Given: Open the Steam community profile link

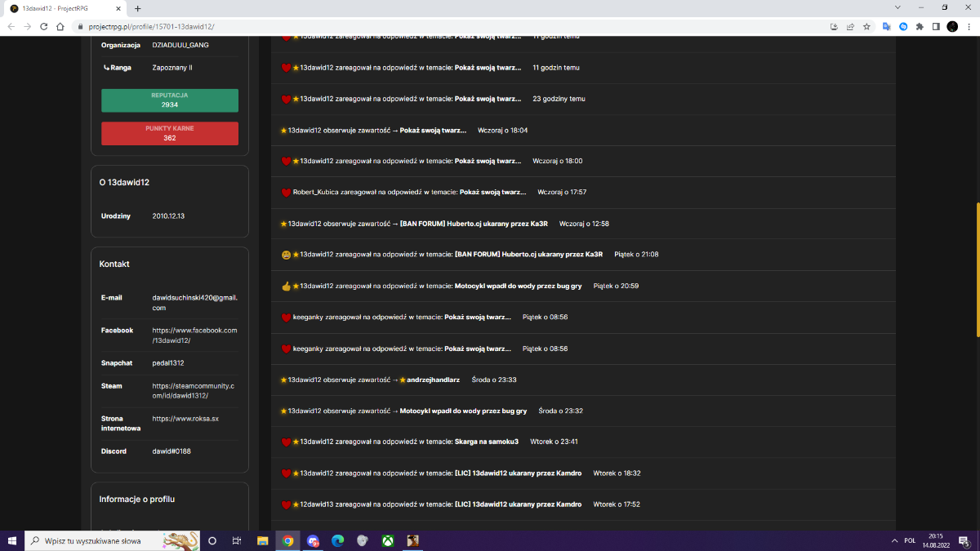Looking at the screenshot, I should 193,390.
